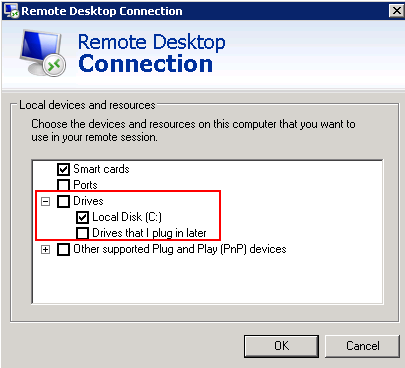Screen dimensions: 405x368
Task: Click the large computer monitor banner icon
Action: click(x=43, y=53)
